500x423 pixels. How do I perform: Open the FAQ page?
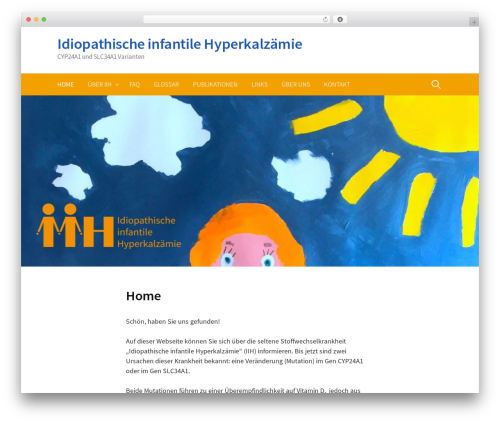coord(135,84)
